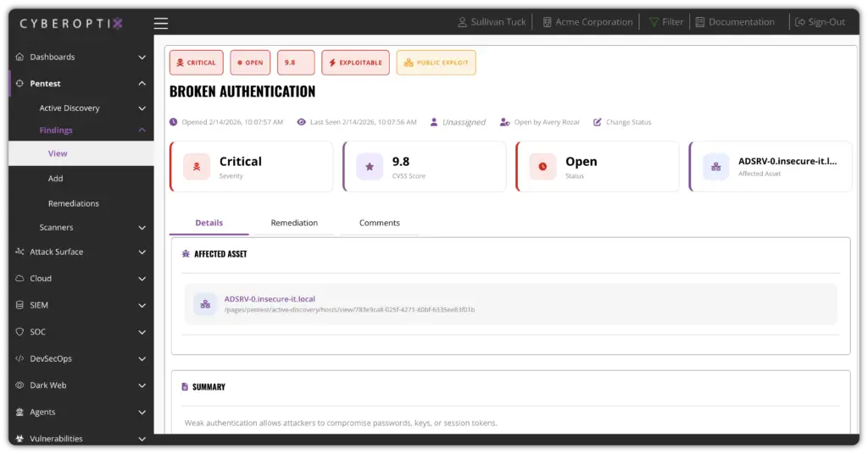Click the Dashboards home icon in sidebar
868x454 pixels.
point(19,57)
